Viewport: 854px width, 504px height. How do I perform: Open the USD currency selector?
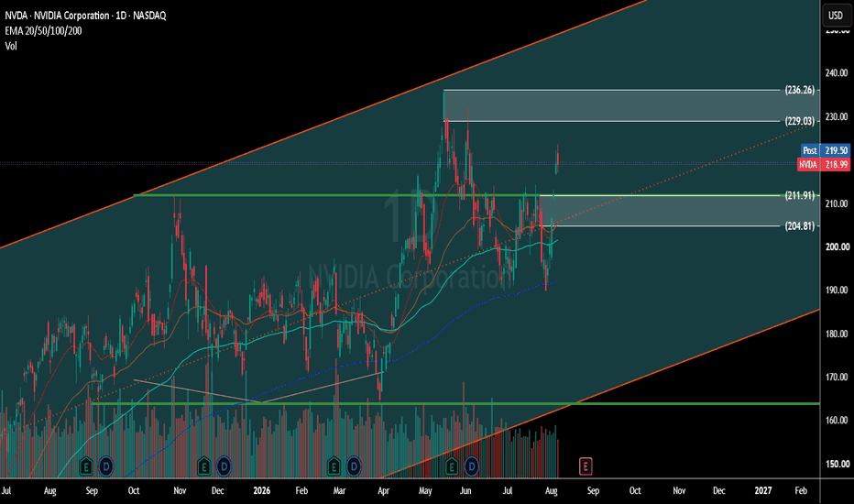836,16
